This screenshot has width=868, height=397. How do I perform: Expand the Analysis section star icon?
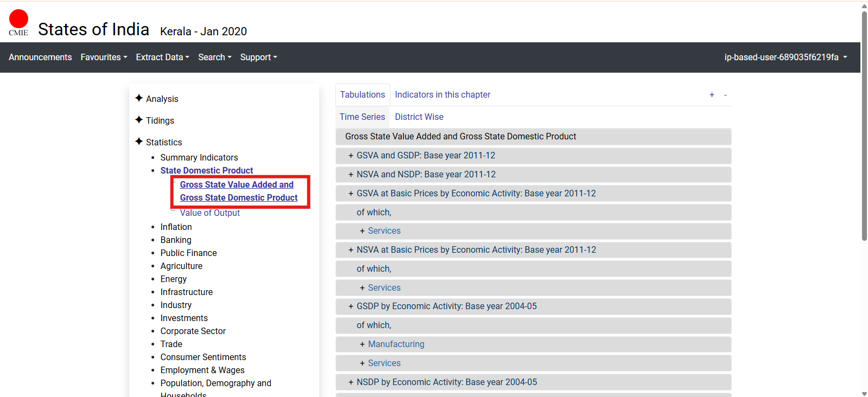[139, 98]
